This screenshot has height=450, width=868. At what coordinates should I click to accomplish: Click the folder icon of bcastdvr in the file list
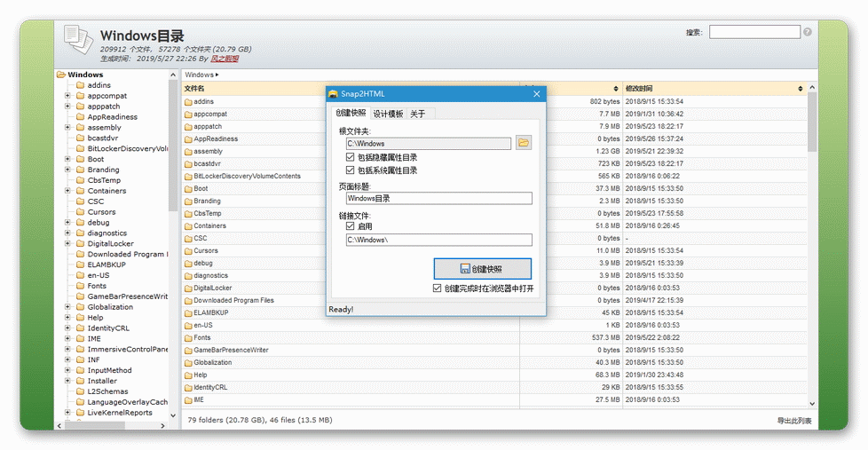188,164
